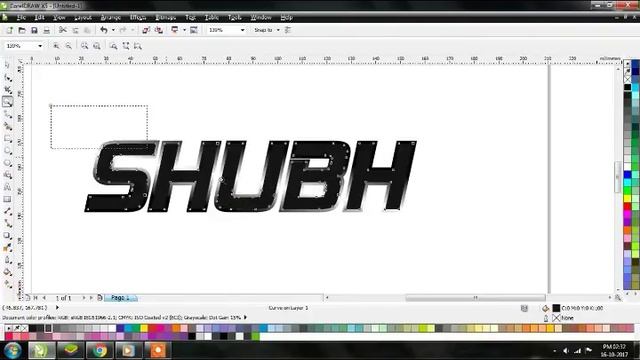Click the Export icon in toolbar
The height and width of the screenshot is (360, 640).
click(159, 30)
